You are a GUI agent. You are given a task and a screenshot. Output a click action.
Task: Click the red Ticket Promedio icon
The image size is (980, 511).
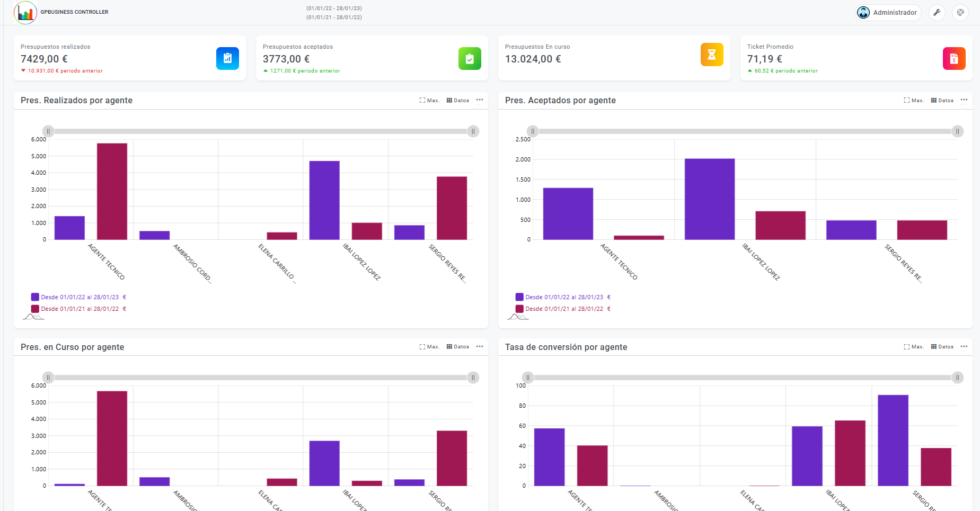pos(954,58)
